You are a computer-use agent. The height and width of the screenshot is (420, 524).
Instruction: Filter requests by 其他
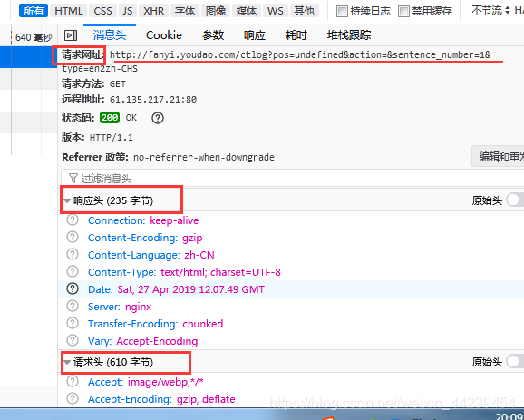304,11
